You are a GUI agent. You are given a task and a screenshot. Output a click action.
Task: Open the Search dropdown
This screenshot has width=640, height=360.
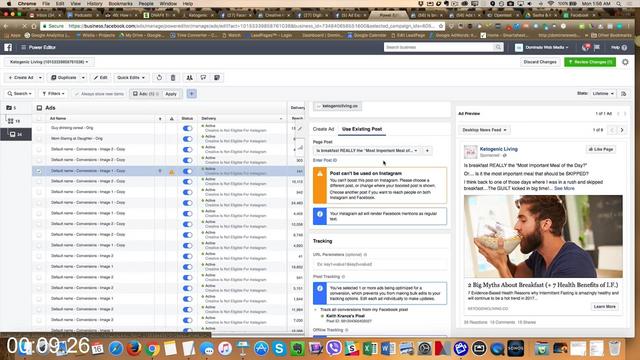coord(19,93)
